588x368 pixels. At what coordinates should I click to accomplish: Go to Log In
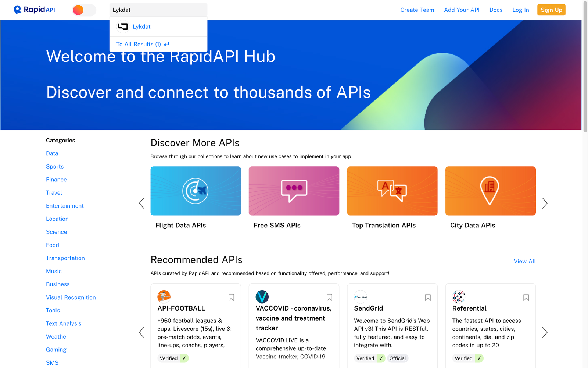pos(521,10)
